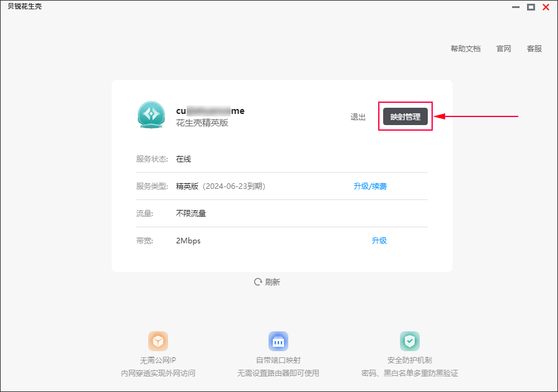The width and height of the screenshot is (558, 392).
Task: Minimize the 贝锐花生壳 window
Action: coord(516,7)
